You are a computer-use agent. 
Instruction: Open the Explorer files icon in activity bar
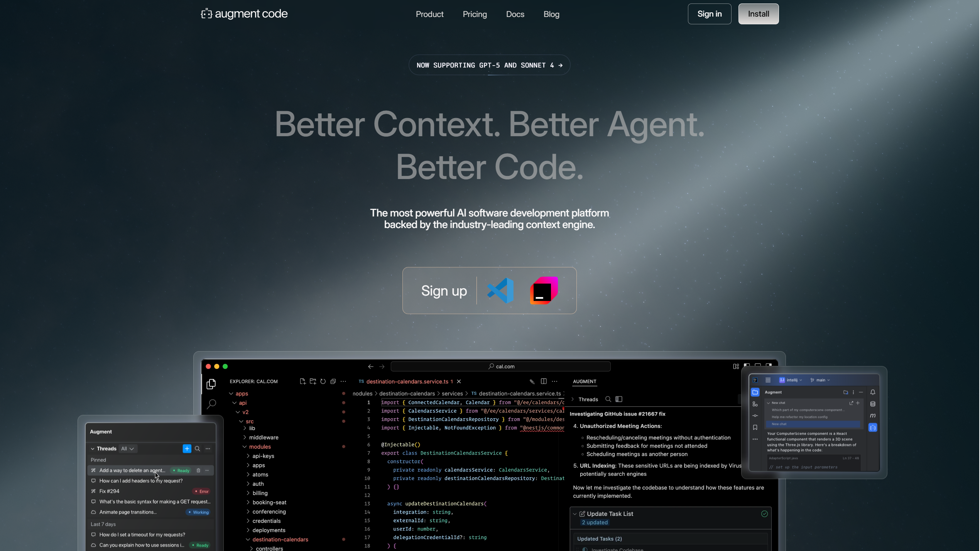pyautogui.click(x=211, y=384)
